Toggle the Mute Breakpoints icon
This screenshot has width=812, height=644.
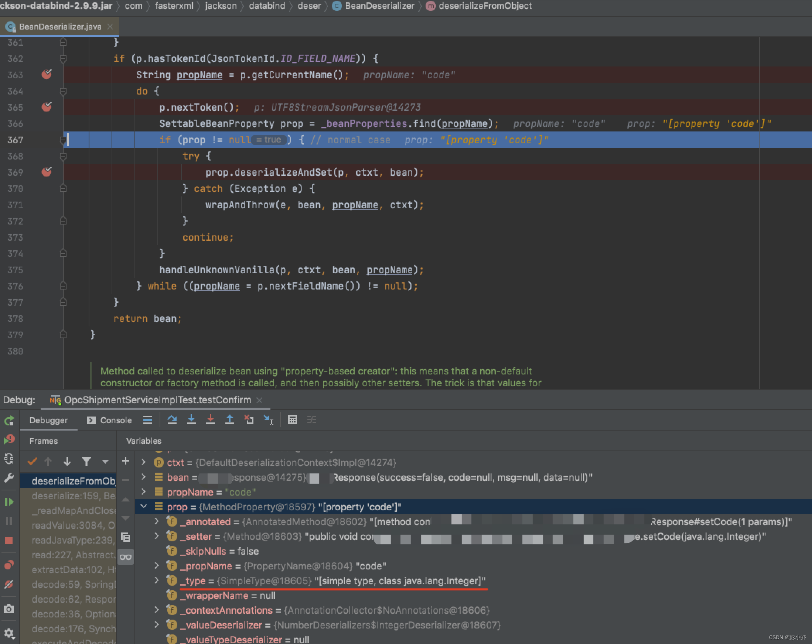click(x=9, y=584)
